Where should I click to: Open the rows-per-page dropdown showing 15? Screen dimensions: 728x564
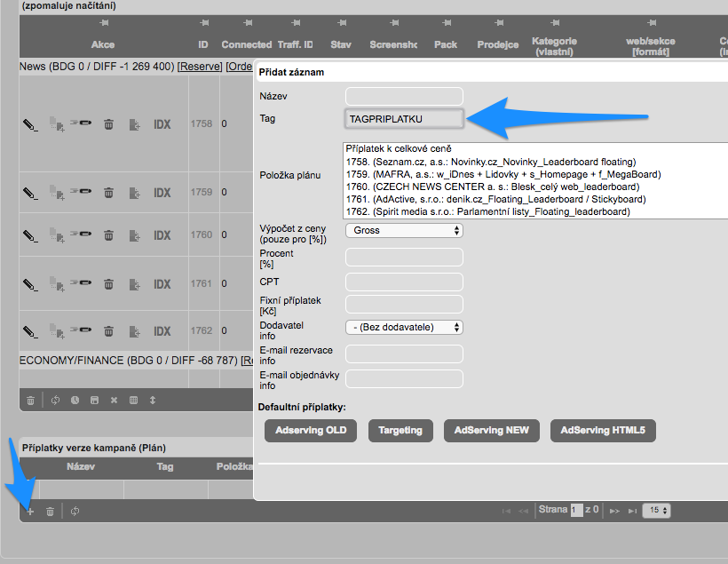coord(658,511)
